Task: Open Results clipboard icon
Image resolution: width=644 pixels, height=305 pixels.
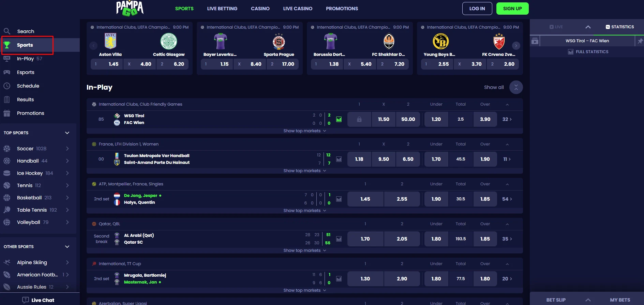Action: [7, 100]
